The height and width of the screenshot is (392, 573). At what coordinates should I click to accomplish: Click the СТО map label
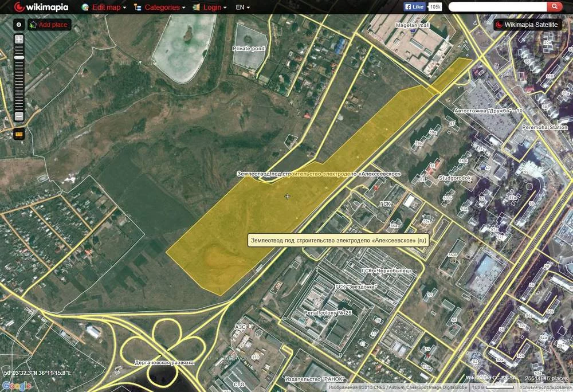[x=239, y=385]
